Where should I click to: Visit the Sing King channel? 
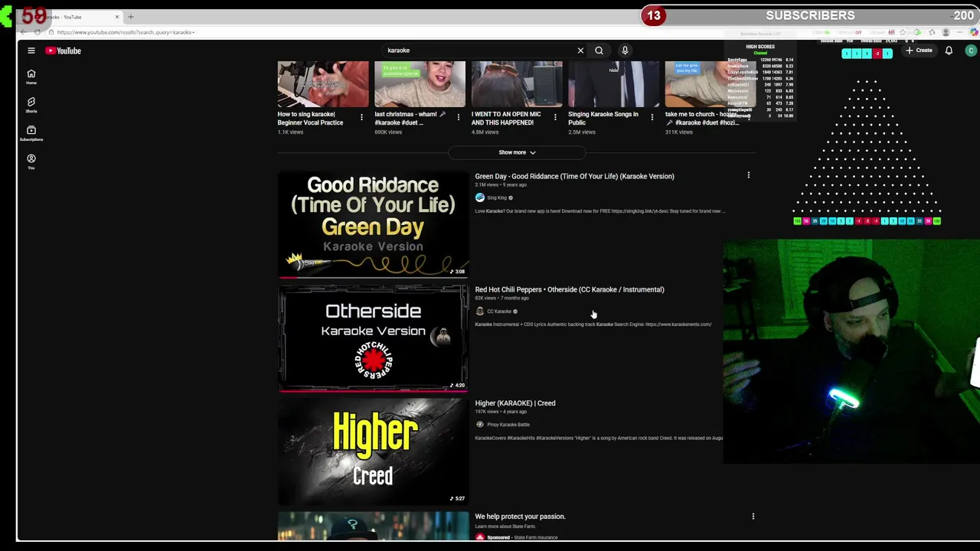tap(497, 197)
